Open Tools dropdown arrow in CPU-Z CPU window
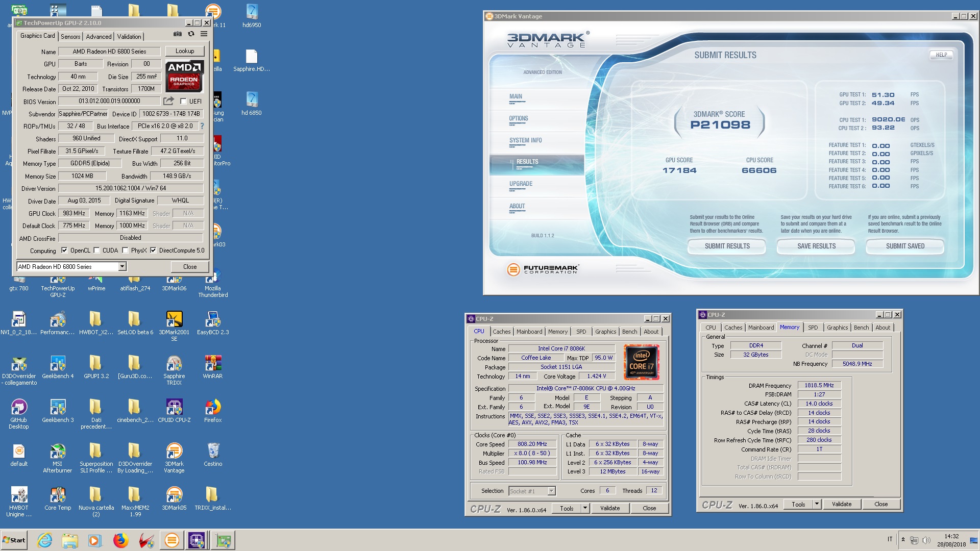Image resolution: width=980 pixels, height=551 pixels. (x=585, y=508)
